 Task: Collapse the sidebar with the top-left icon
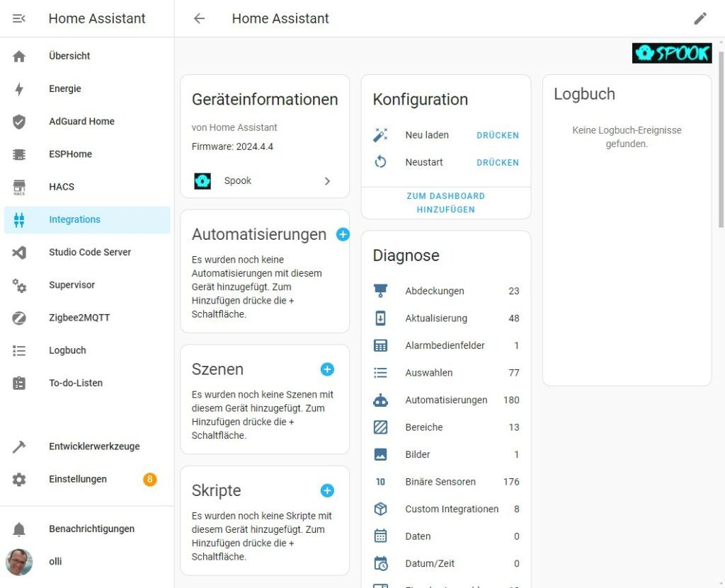(x=18, y=18)
